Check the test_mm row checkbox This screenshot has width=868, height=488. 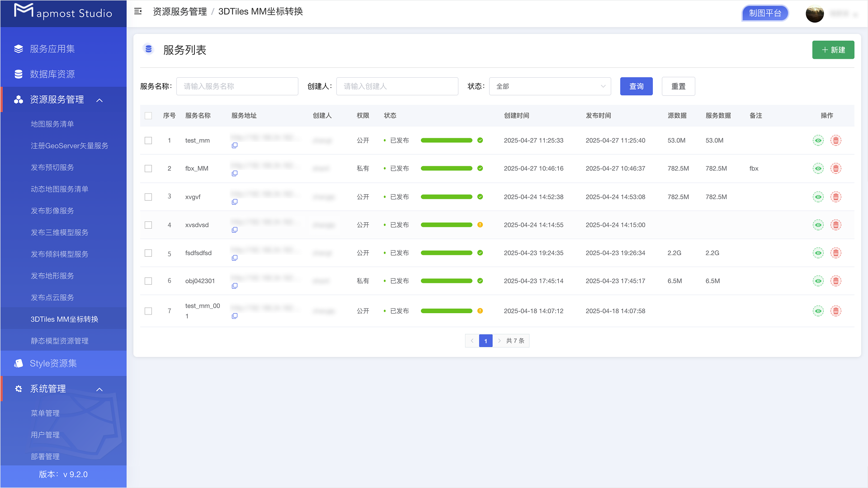pyautogui.click(x=148, y=141)
